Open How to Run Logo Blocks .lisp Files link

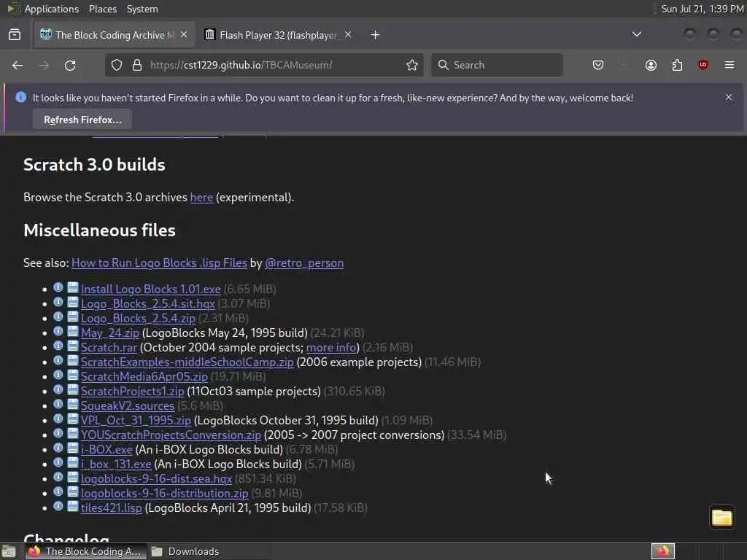tap(159, 262)
